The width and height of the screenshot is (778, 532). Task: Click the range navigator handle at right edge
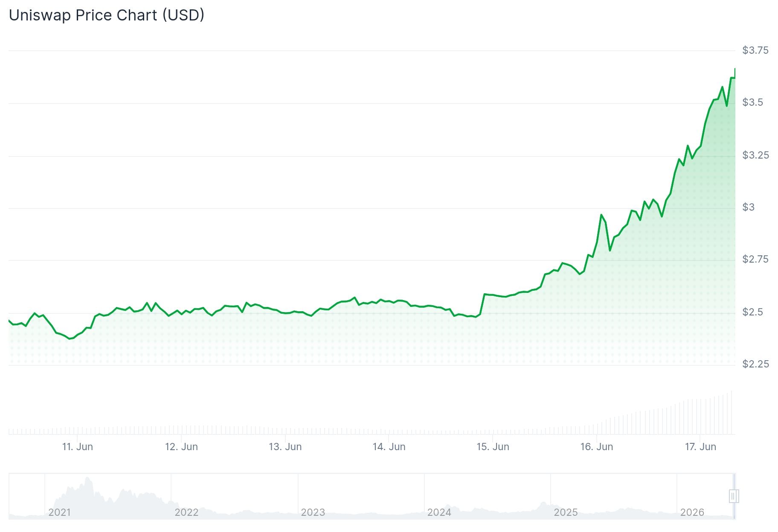(734, 496)
